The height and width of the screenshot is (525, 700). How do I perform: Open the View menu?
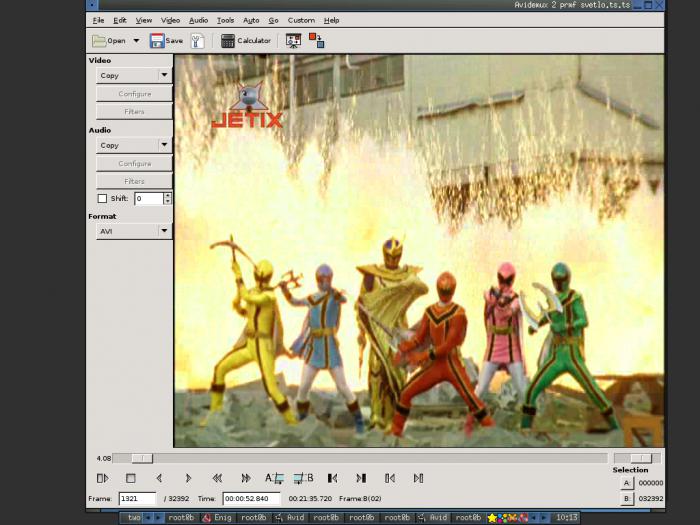[144, 20]
